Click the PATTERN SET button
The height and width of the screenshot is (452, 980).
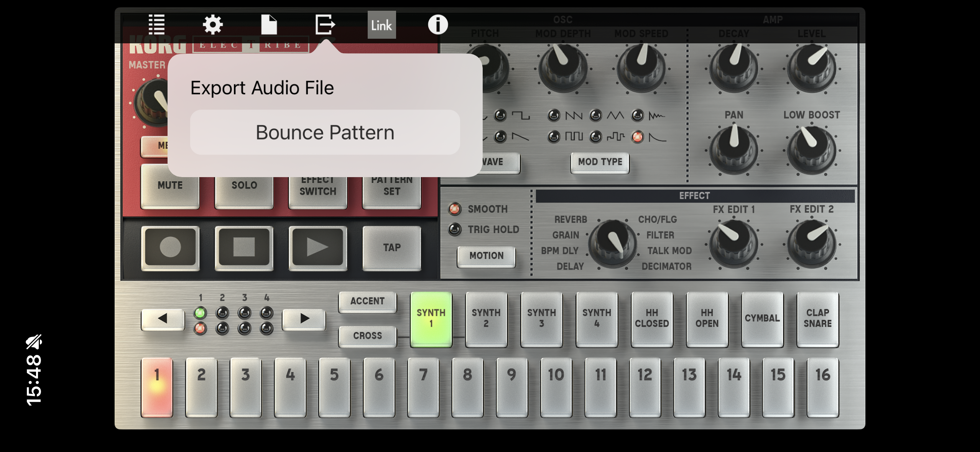[x=391, y=192]
